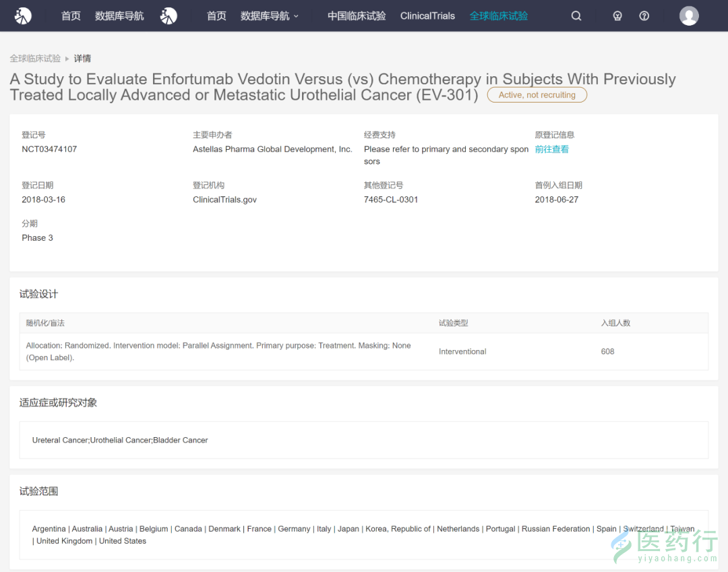The height and width of the screenshot is (572, 728).
Task: Open the help question mark icon
Action: (x=644, y=16)
